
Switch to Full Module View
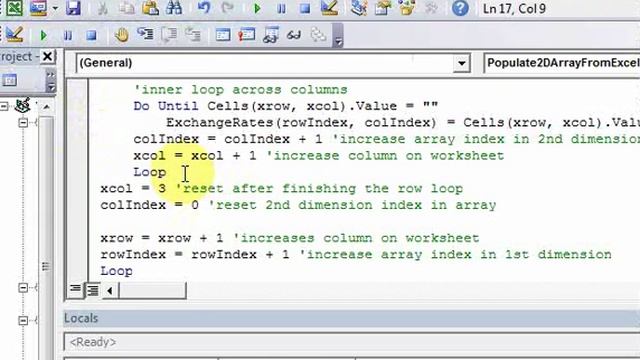click(93, 290)
